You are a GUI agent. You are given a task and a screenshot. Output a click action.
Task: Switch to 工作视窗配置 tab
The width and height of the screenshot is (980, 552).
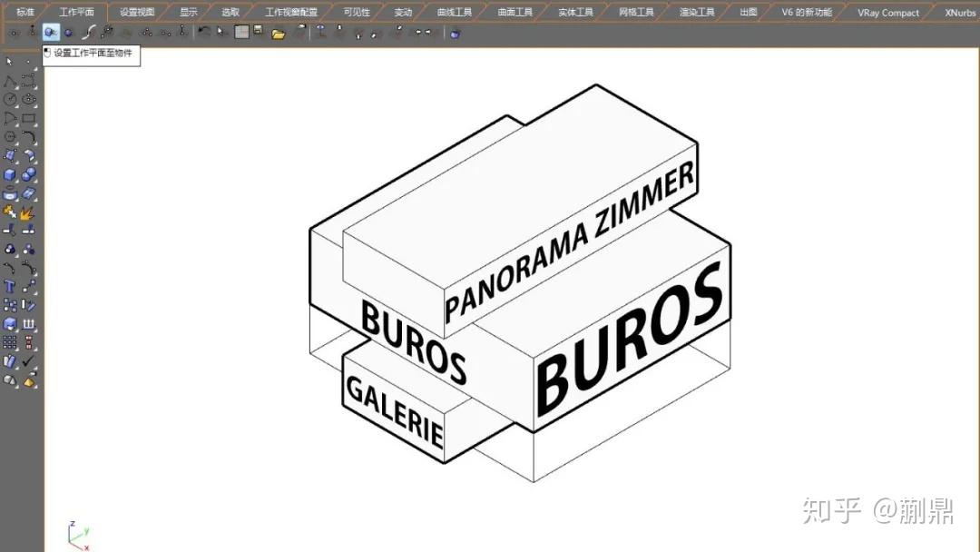point(291,12)
